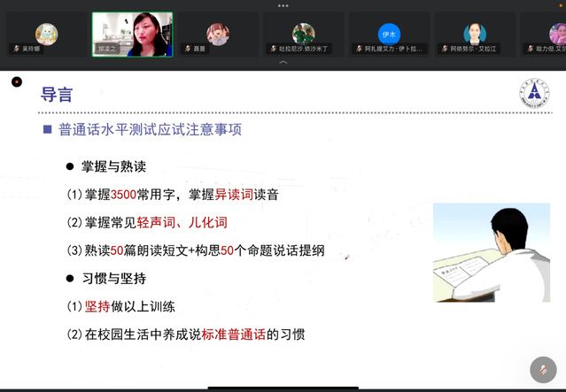Image resolution: width=566 pixels, height=392 pixels.
Task: Click the university logo on the slide
Action: pyautogui.click(x=533, y=93)
